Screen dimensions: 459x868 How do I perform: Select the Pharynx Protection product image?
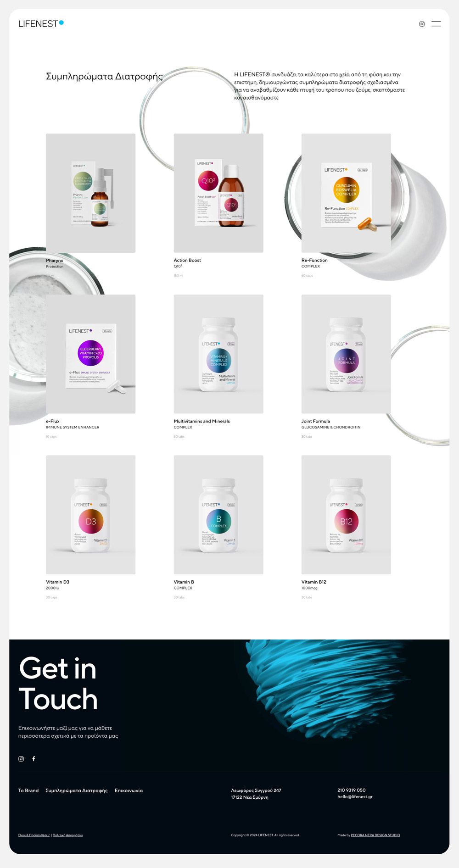click(91, 193)
